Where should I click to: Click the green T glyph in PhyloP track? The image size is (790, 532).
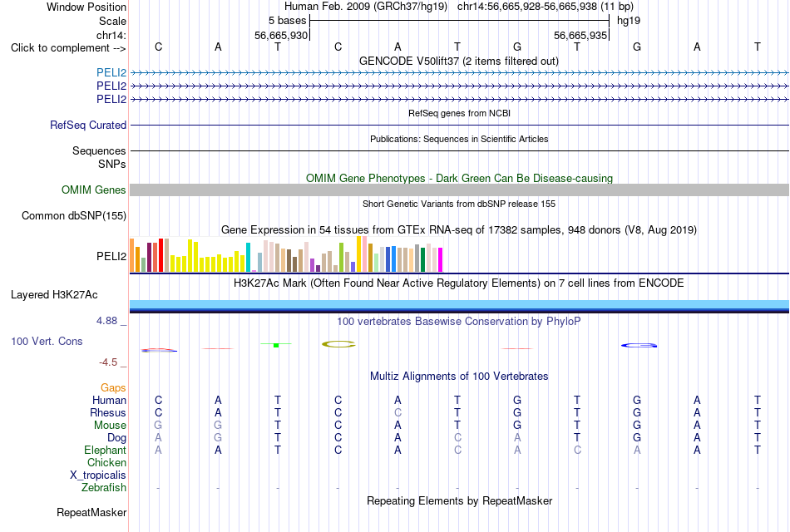pos(276,345)
